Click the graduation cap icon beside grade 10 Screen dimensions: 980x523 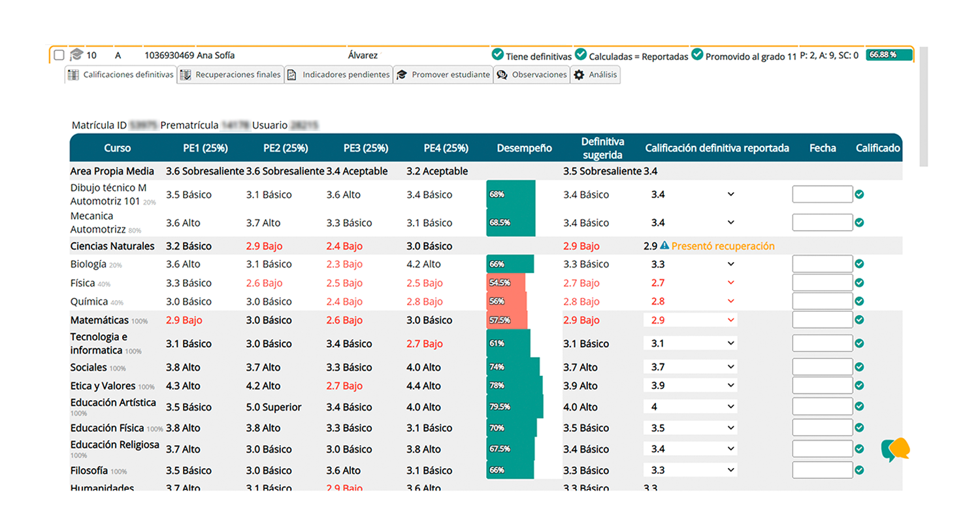76,55
